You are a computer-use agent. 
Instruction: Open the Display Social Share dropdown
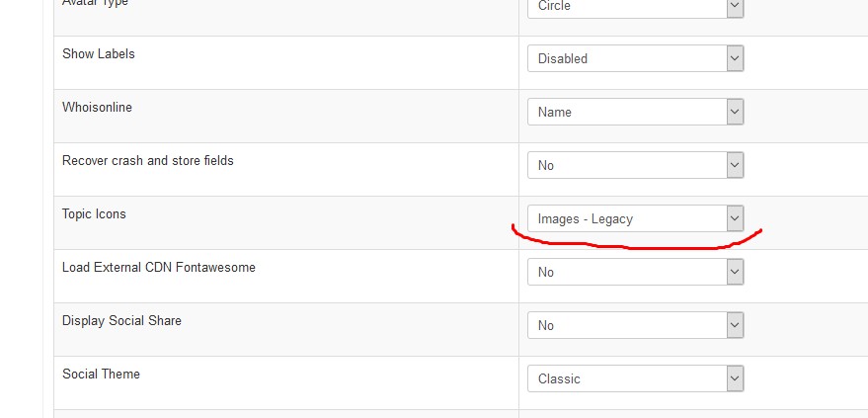635,325
